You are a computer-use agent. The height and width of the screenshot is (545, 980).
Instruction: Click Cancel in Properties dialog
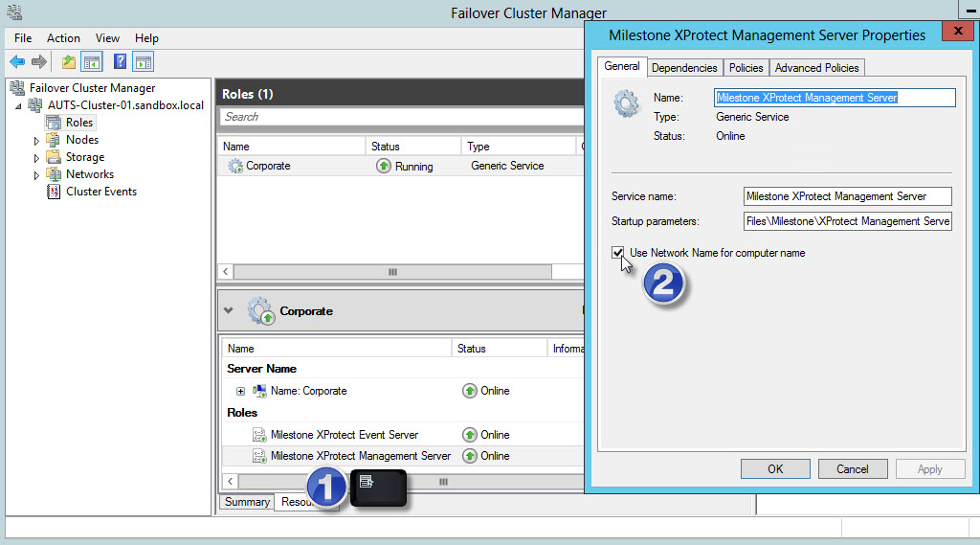click(x=853, y=468)
